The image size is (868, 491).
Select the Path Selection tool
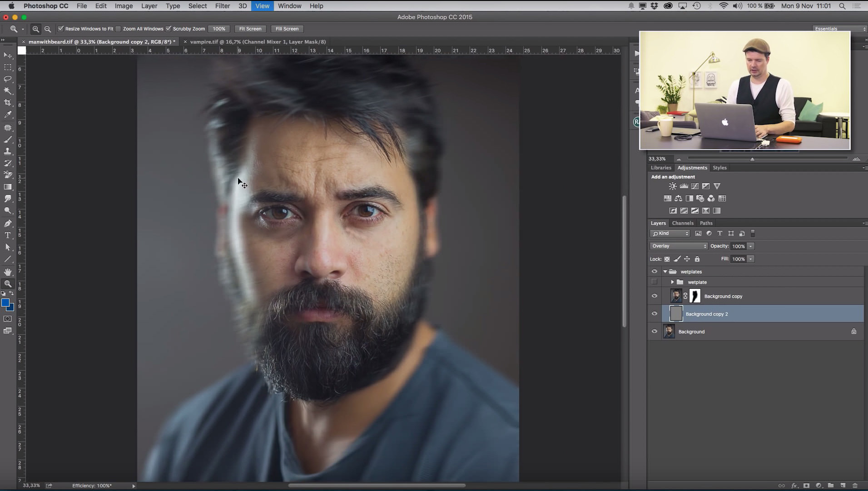point(8,248)
